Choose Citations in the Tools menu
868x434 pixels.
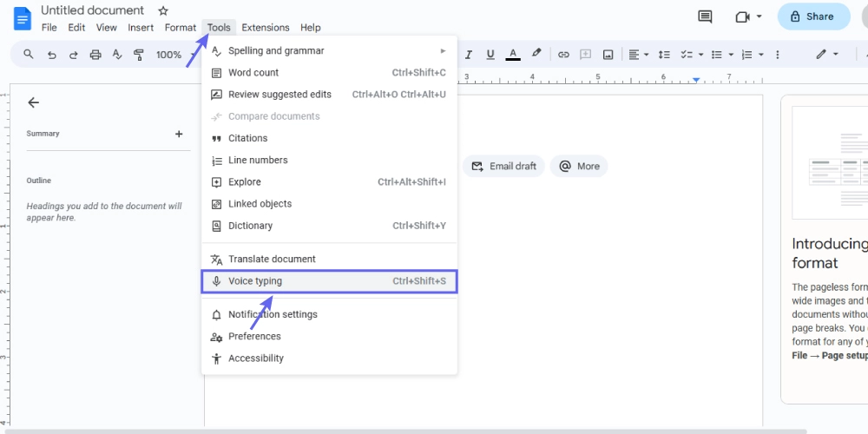329,138
